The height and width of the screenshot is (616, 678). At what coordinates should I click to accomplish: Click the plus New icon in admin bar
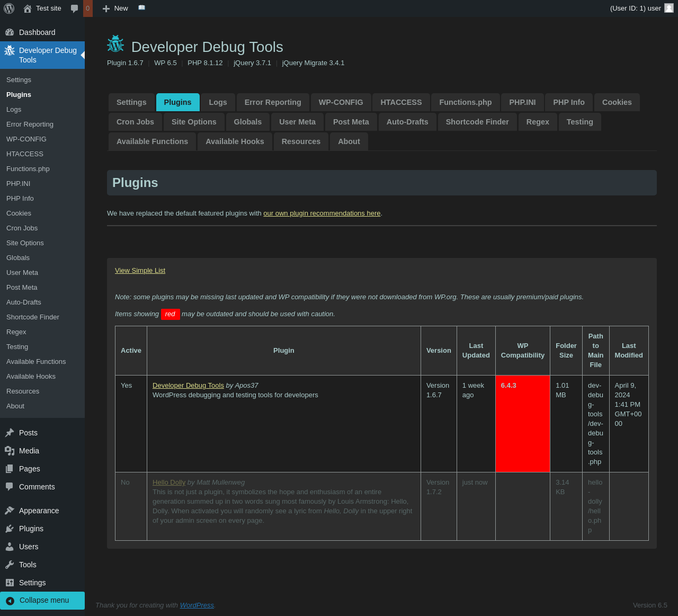coord(106,8)
